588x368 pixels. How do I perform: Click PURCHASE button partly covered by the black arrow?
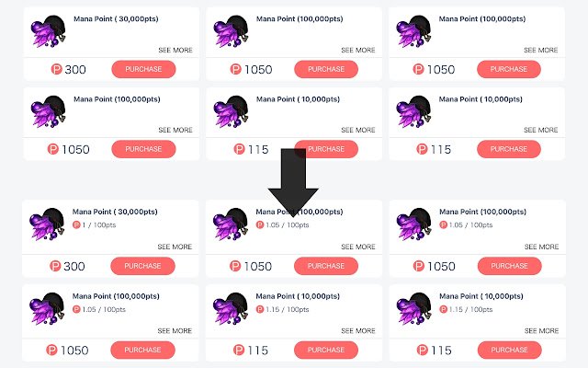tap(326, 149)
